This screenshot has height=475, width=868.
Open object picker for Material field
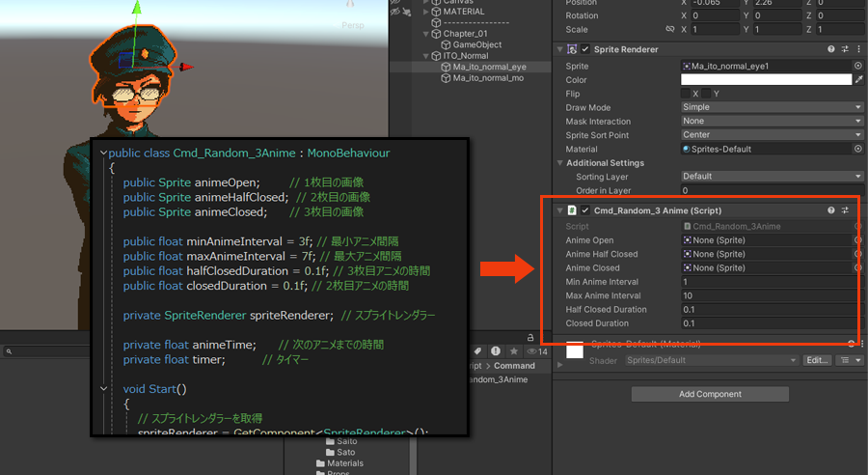[858, 150]
